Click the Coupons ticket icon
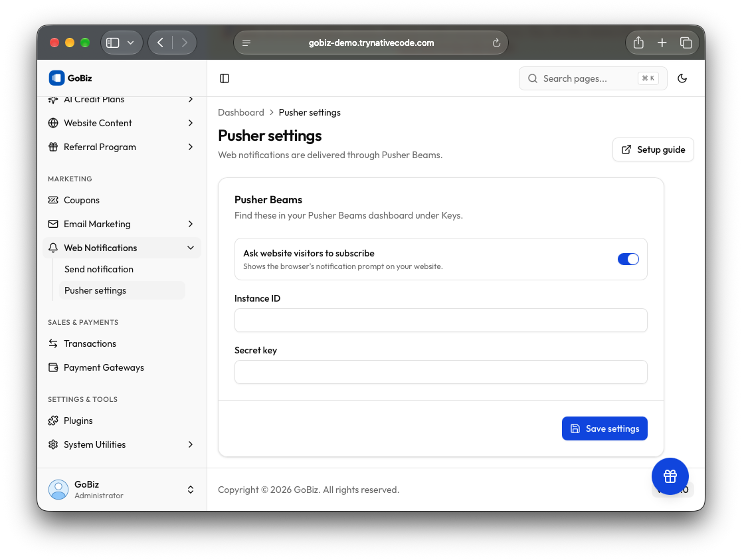 click(x=53, y=200)
